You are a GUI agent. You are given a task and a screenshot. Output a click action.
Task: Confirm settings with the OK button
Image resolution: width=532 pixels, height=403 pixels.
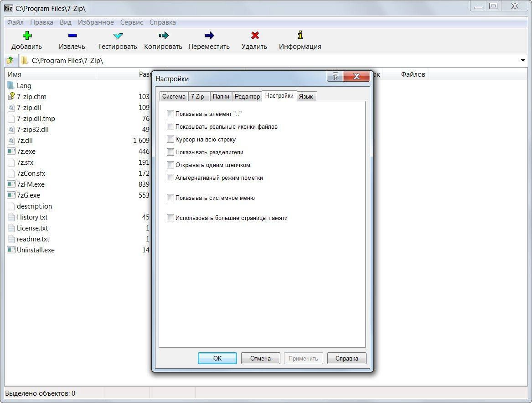coord(217,358)
